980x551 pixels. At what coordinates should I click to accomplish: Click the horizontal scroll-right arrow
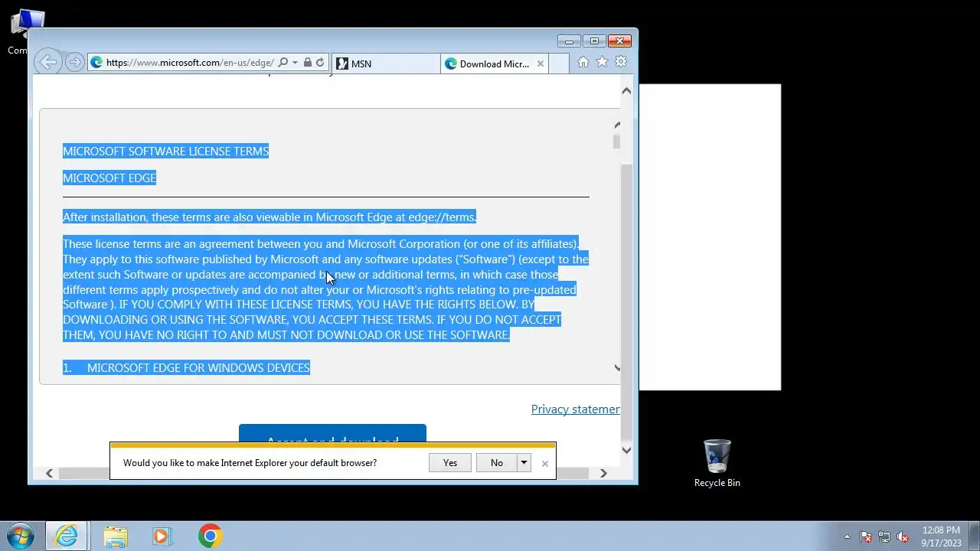pyautogui.click(x=603, y=473)
